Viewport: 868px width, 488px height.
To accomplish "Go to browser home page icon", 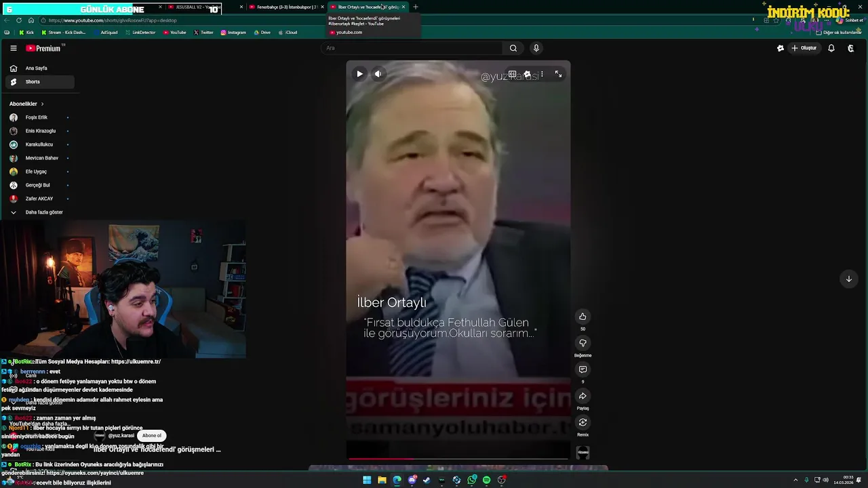I will 31,20.
